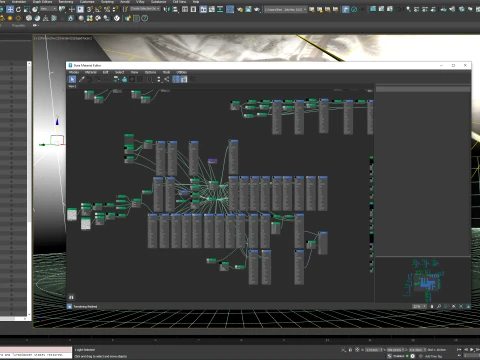Click the teal paint bucket icon in Slate toolbar
The width and height of the screenshot is (480, 360).
coord(124,79)
